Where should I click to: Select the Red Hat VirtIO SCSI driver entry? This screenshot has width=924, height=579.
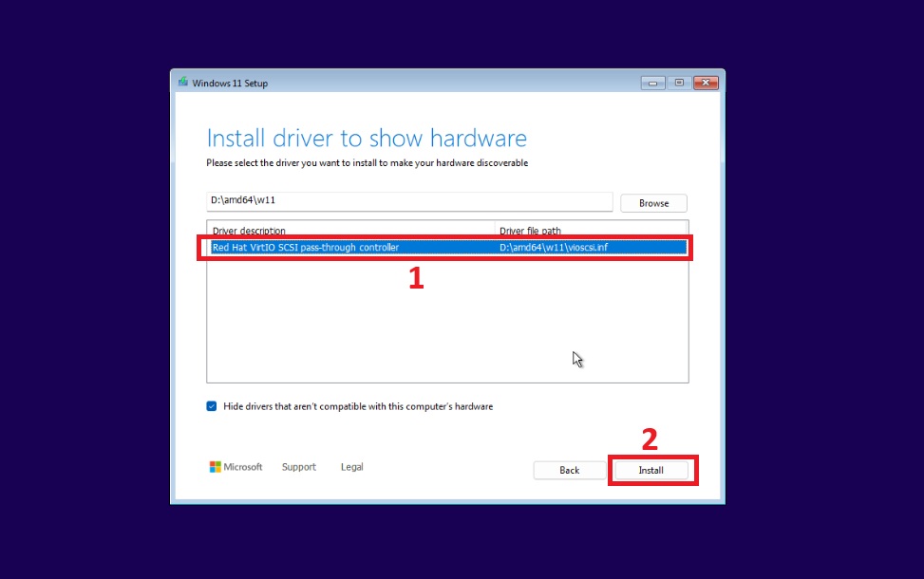(x=306, y=248)
